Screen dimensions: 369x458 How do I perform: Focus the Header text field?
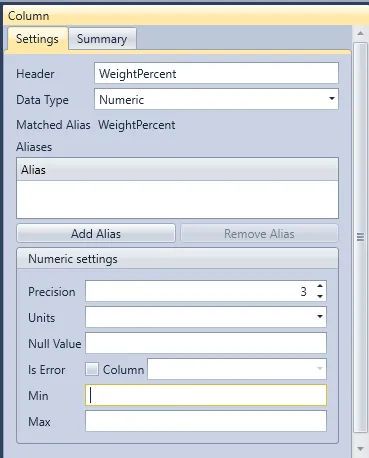(x=216, y=73)
